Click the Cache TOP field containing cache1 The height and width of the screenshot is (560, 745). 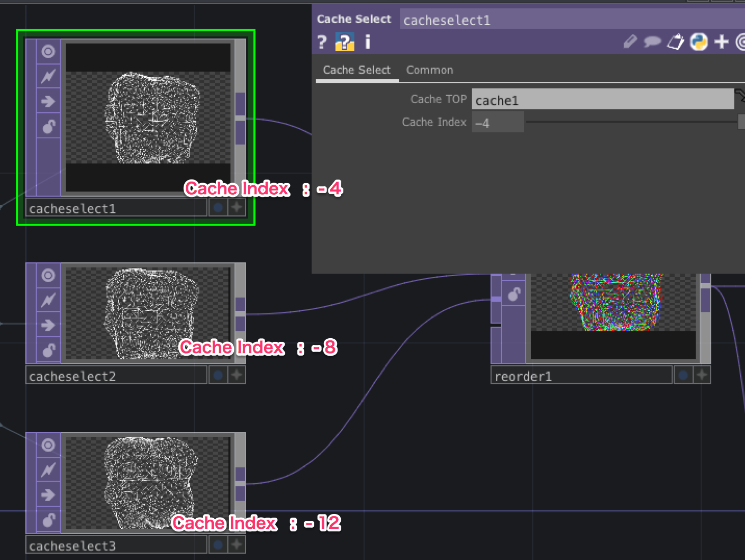(x=602, y=100)
